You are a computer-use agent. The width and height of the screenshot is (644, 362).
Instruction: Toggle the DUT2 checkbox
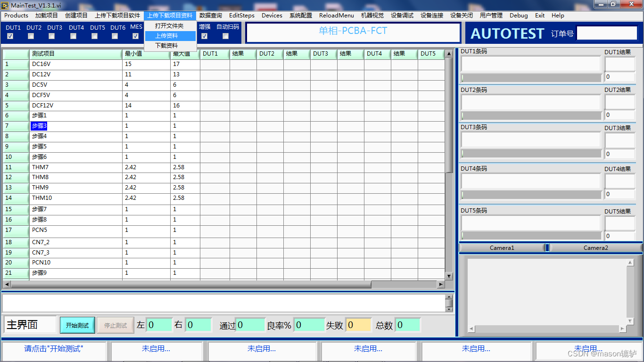click(x=31, y=36)
